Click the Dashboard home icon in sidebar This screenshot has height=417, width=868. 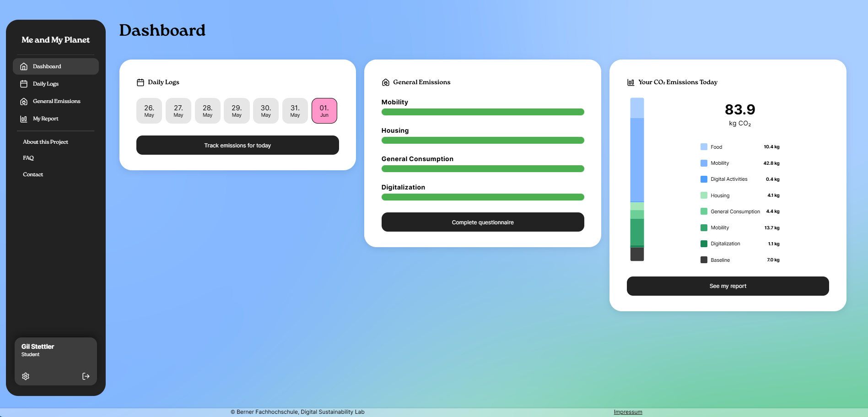coord(24,66)
